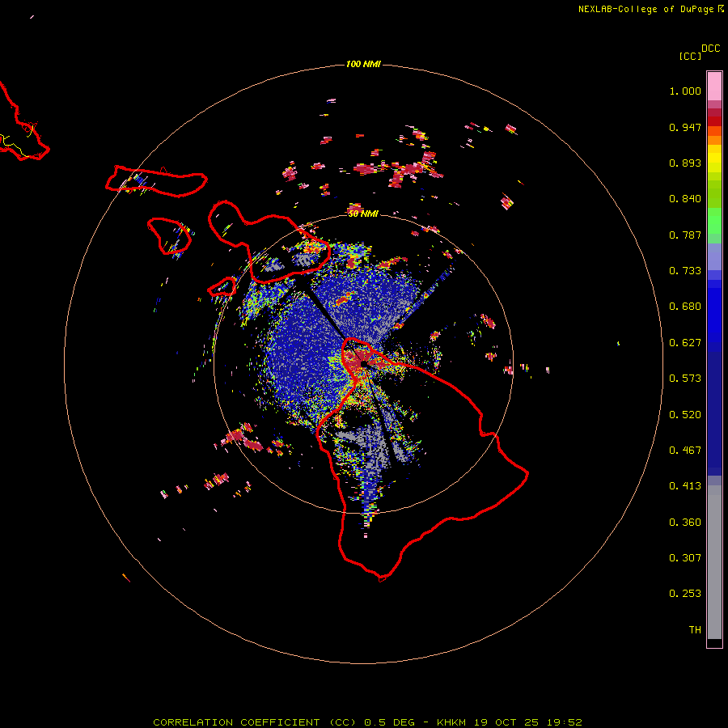This screenshot has width=728, height=728.
Task: Click the 0.947 scale value
Action: pyautogui.click(x=685, y=127)
